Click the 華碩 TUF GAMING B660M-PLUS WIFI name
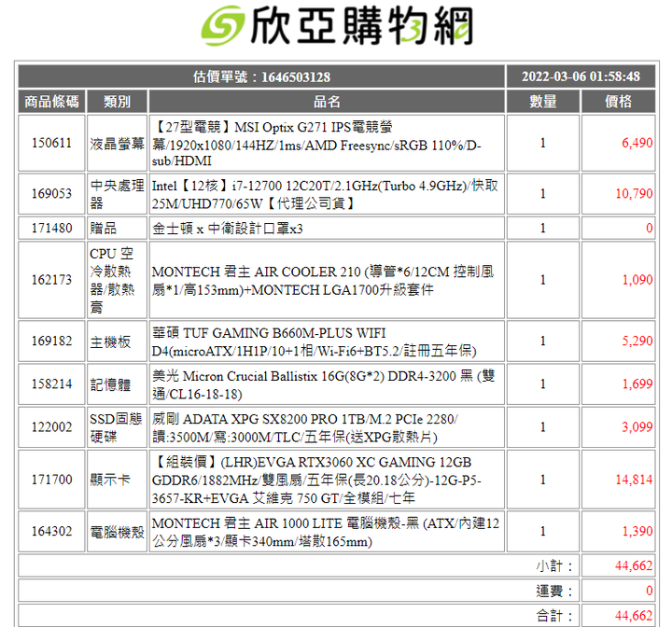The width and height of the screenshot is (672, 627). pyautogui.click(x=315, y=342)
